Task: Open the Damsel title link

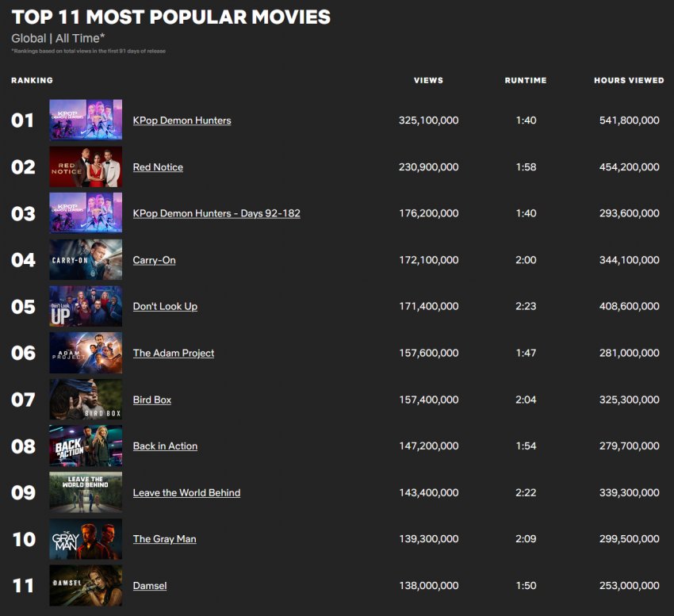Action: [150, 586]
